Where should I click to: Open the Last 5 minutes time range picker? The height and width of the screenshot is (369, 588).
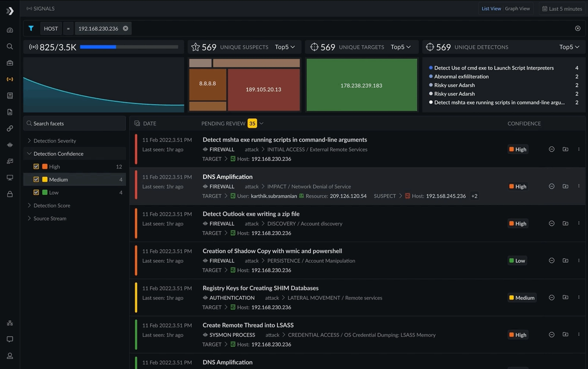[x=562, y=9]
